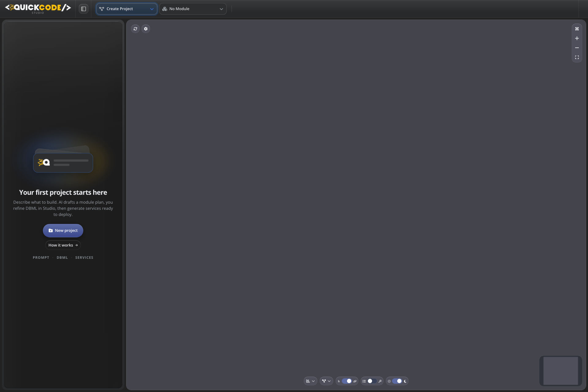Toggle the pointer/link mode switch
The height and width of the screenshot is (392, 588).
coord(347,381)
